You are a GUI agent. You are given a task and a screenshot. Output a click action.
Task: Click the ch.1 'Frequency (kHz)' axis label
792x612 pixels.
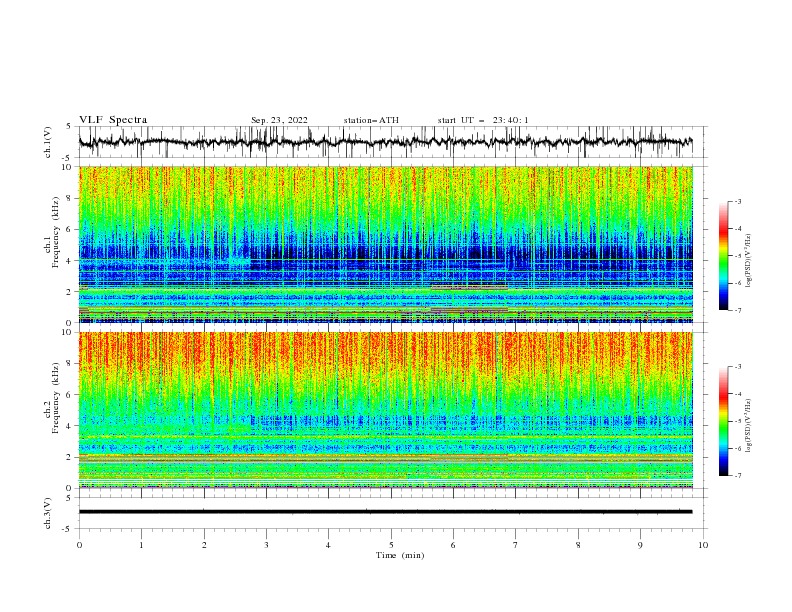coord(56,232)
